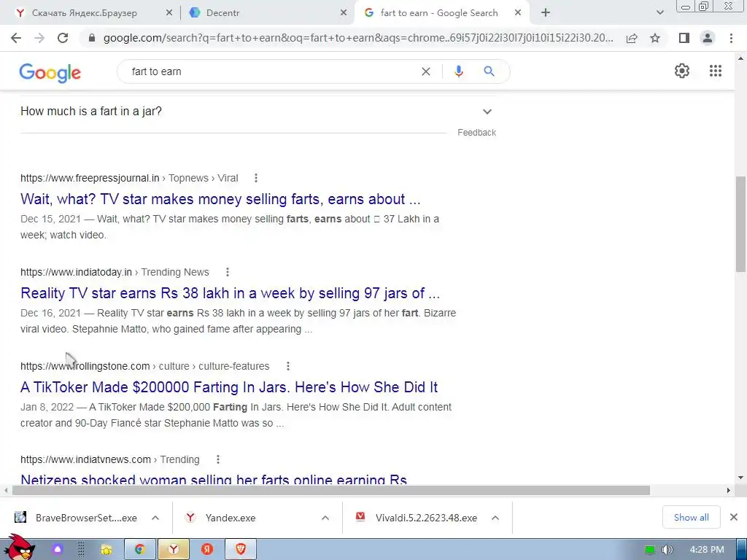Click the vertical scrollbar thumb
This screenshot has height=560, width=747.
click(x=740, y=224)
